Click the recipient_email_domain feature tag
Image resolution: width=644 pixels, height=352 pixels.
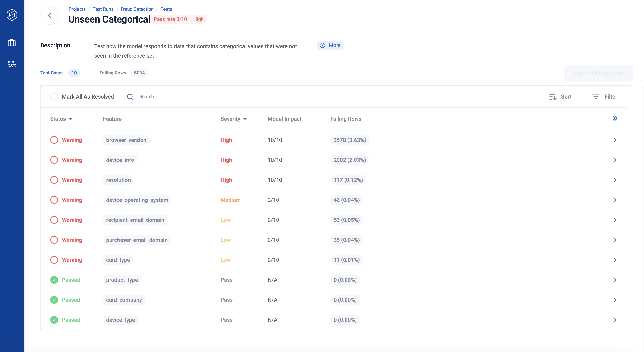pyautogui.click(x=135, y=220)
